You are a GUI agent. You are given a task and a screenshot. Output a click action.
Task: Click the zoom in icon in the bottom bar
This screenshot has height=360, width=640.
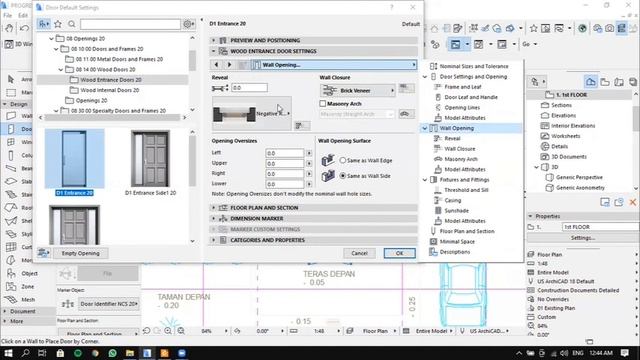[168, 331]
